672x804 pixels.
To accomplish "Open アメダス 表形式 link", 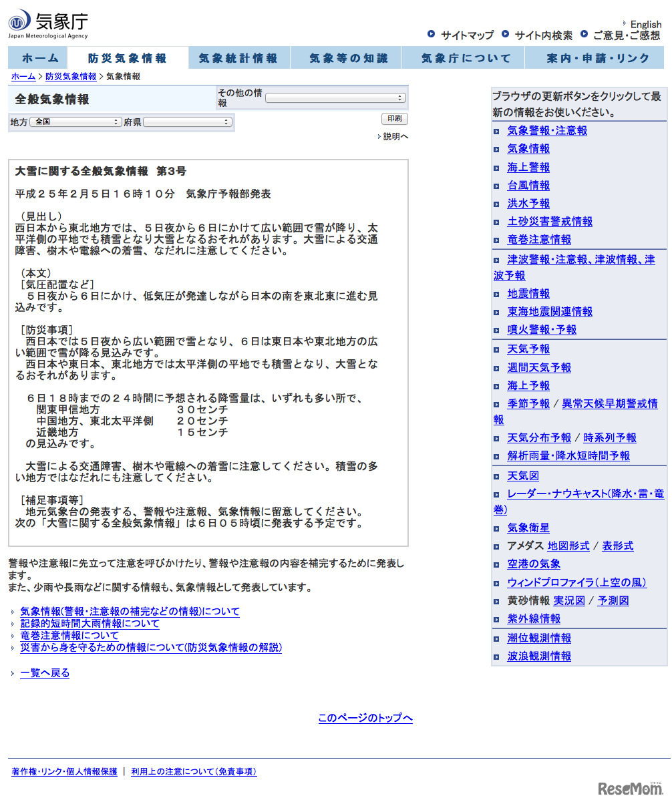I will click(618, 546).
